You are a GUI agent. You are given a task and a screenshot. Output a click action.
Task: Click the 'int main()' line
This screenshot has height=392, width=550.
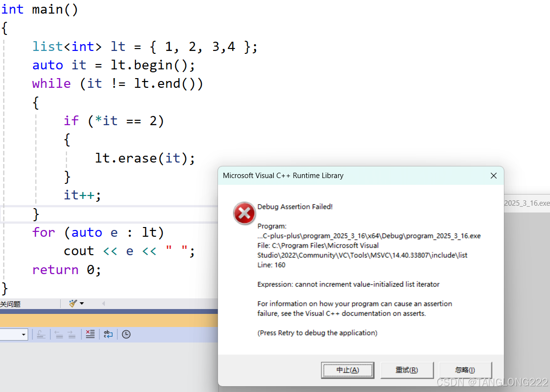[x=40, y=9]
